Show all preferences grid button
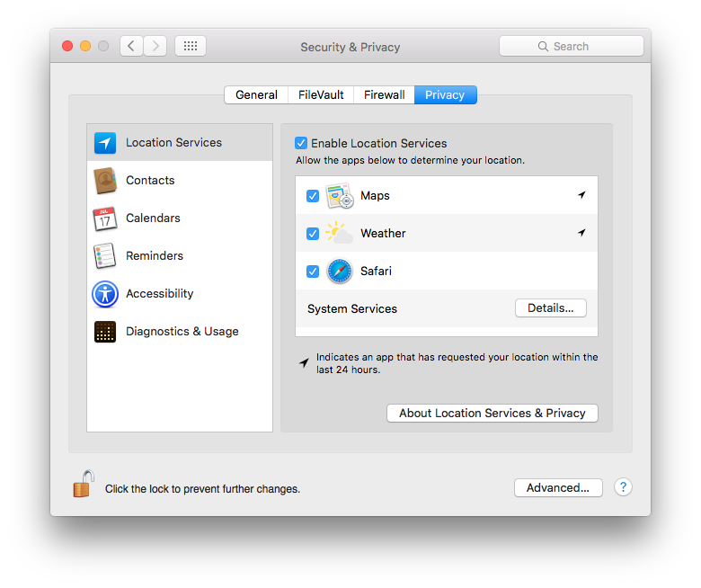 [x=191, y=46]
